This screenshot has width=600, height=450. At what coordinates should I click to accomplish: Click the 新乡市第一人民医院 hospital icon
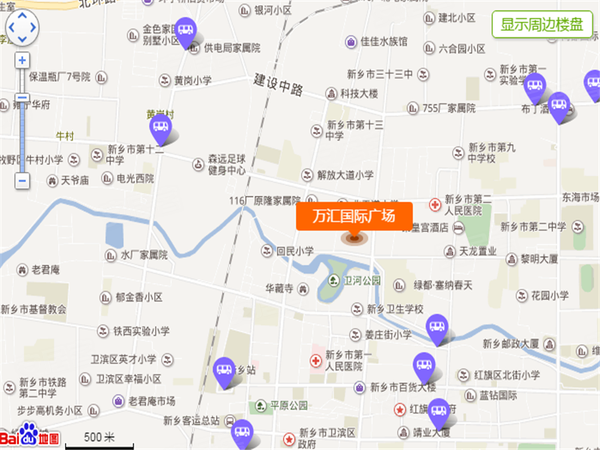(316, 360)
